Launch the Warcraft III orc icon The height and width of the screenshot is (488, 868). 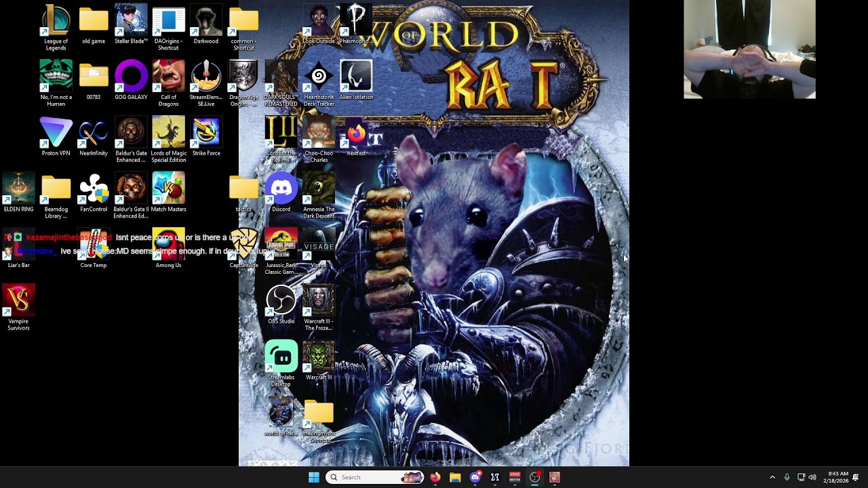pos(319,361)
